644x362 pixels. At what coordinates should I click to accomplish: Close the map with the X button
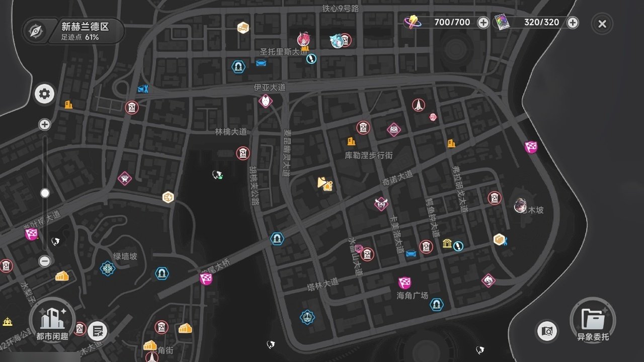click(x=602, y=23)
